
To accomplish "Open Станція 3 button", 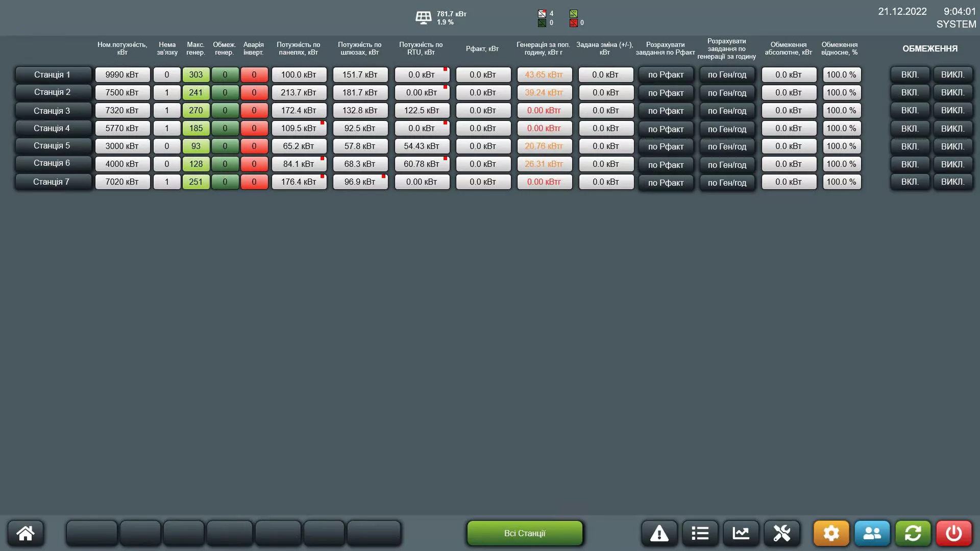I will tap(53, 111).
